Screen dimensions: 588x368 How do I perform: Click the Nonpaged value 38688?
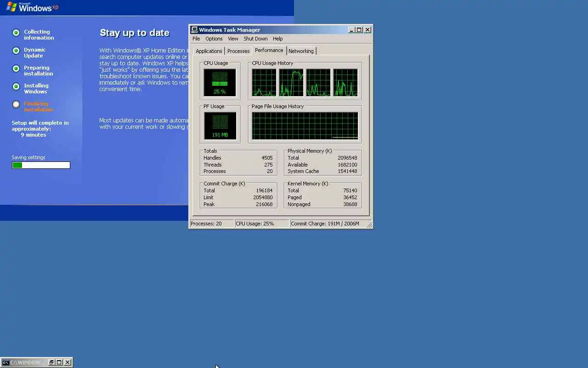tap(350, 204)
